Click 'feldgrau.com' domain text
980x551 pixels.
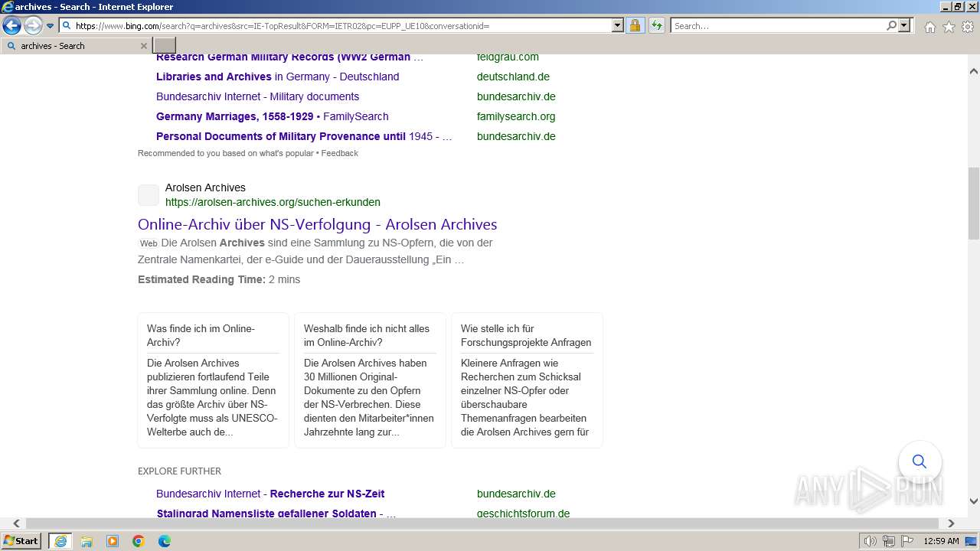(x=508, y=57)
